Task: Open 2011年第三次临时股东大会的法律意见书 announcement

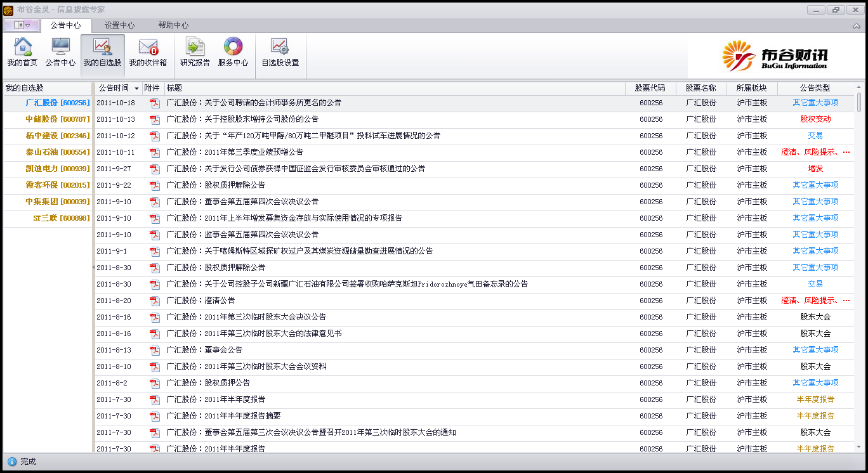Action: (x=254, y=334)
